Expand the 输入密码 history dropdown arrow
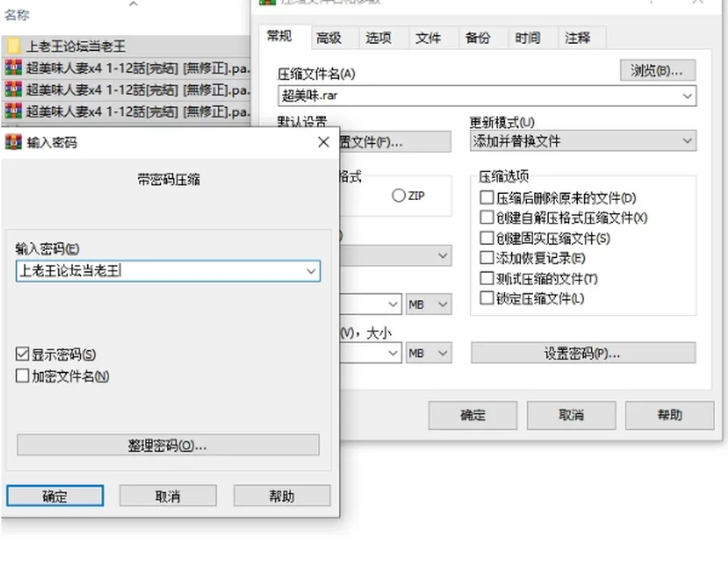This screenshot has height=573, width=728. 311,271
